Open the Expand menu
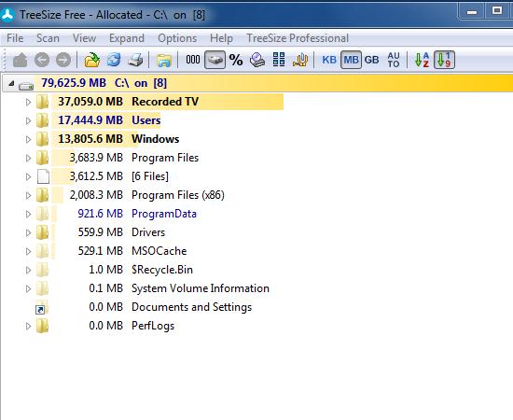 [127, 38]
